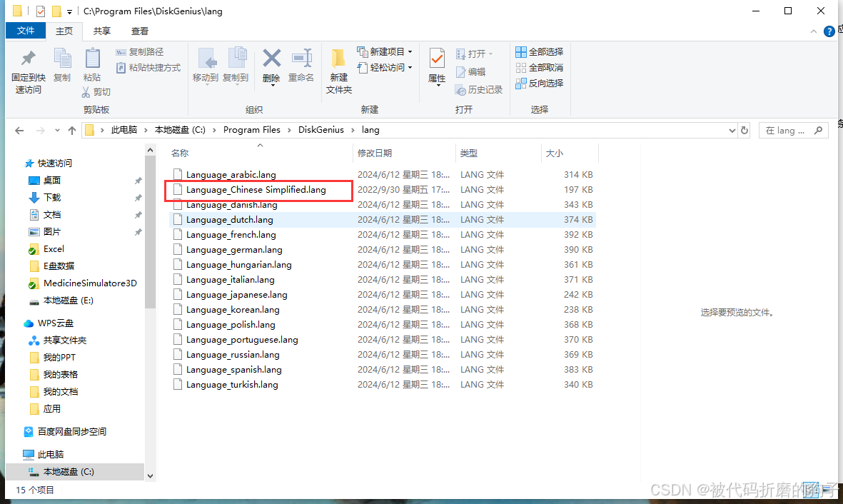Click Paste Shortcut (粘贴快捷方式)
This screenshot has height=504, width=843.
coord(148,68)
